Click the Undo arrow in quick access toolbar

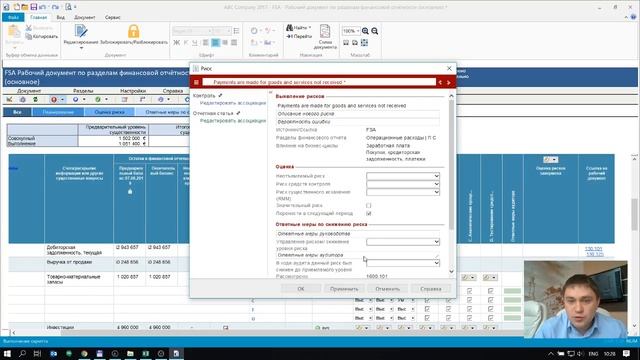click(x=42, y=7)
